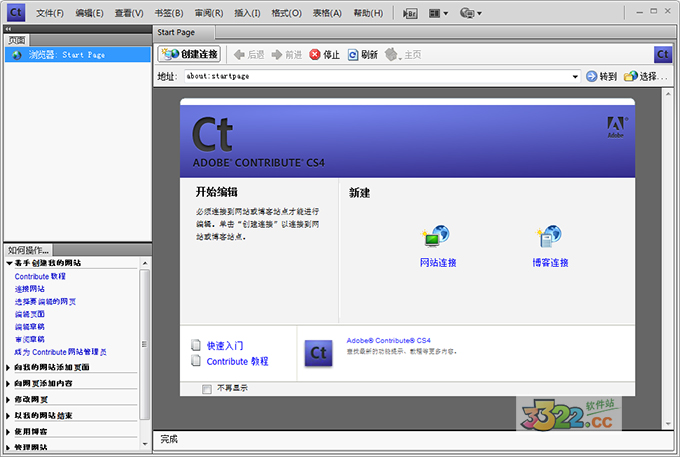Image resolution: width=680 pixels, height=457 pixels.
Task: Open the 博客连接 blog connection icon
Action: tap(549, 238)
